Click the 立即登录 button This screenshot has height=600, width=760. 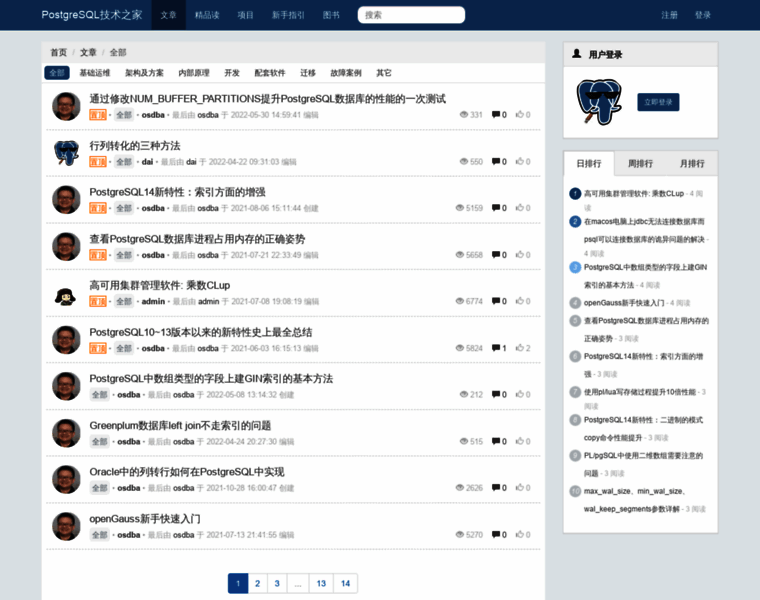[658, 102]
